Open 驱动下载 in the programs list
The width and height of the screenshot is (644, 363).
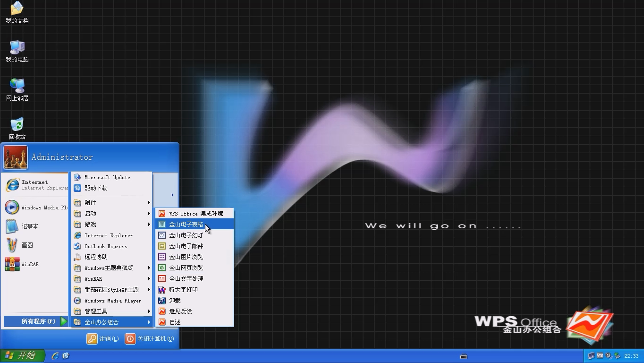click(112, 188)
